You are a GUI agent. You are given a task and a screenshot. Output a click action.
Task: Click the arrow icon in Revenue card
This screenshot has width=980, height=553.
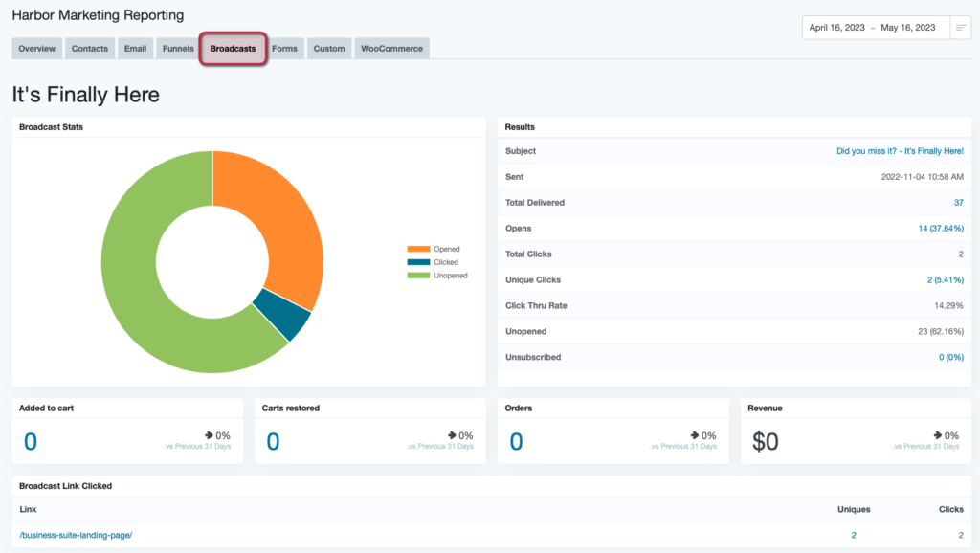[937, 435]
